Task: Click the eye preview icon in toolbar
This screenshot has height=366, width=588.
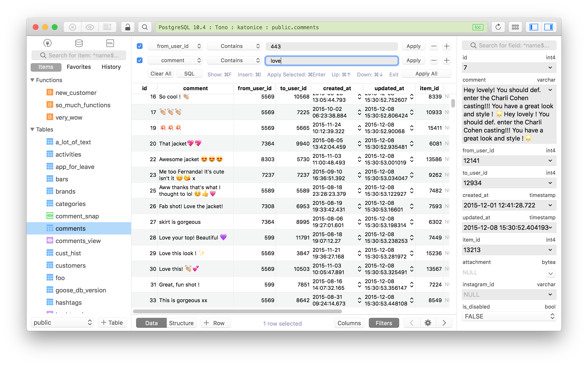Action: click(x=90, y=27)
